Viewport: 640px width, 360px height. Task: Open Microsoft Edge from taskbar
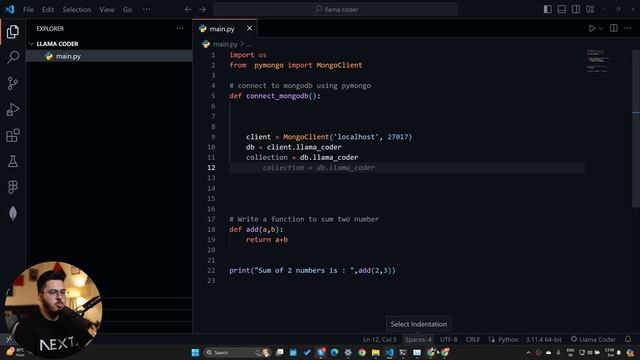coord(334,352)
